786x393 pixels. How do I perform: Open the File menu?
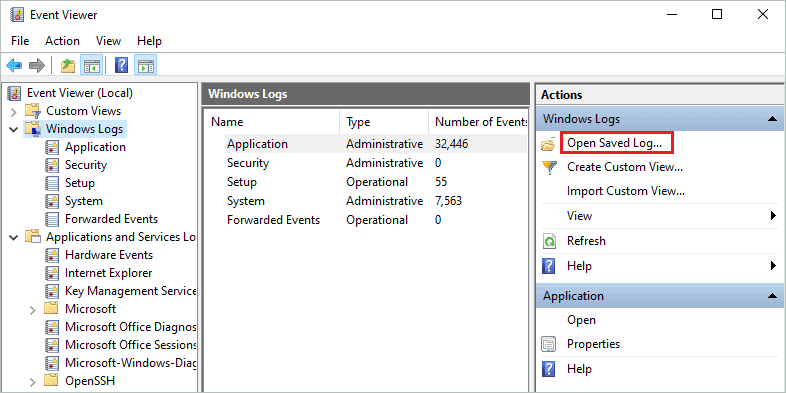(20, 41)
